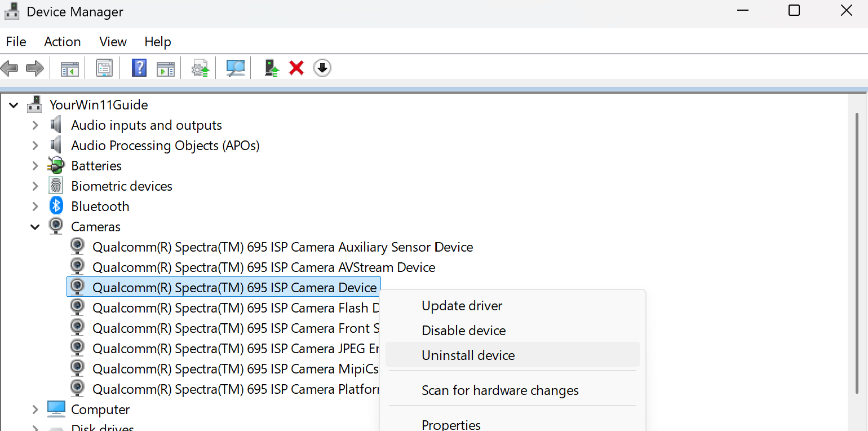Click the Disable device down-arrow toolbar icon
The width and height of the screenshot is (868, 431).
point(322,68)
